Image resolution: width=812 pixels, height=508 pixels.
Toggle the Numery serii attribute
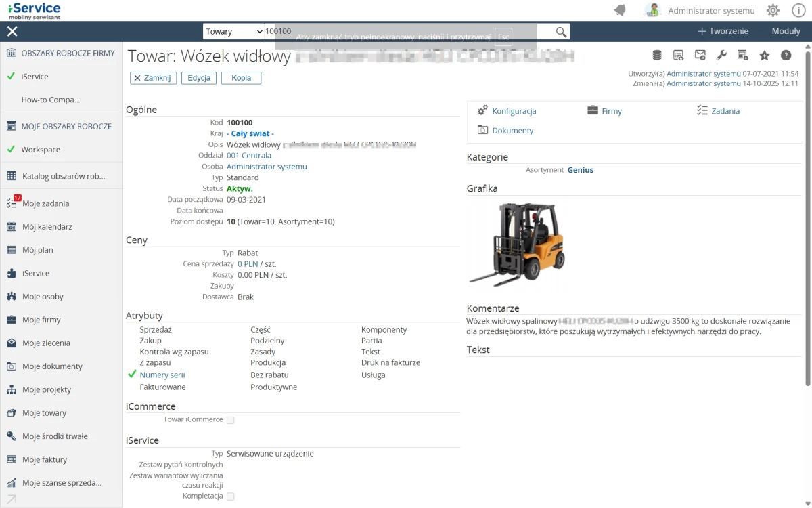(x=162, y=375)
